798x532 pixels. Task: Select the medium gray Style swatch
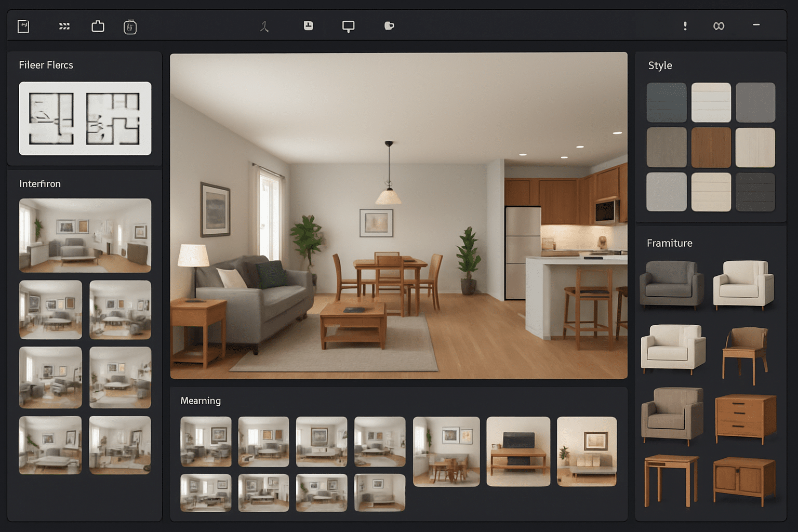755,102
